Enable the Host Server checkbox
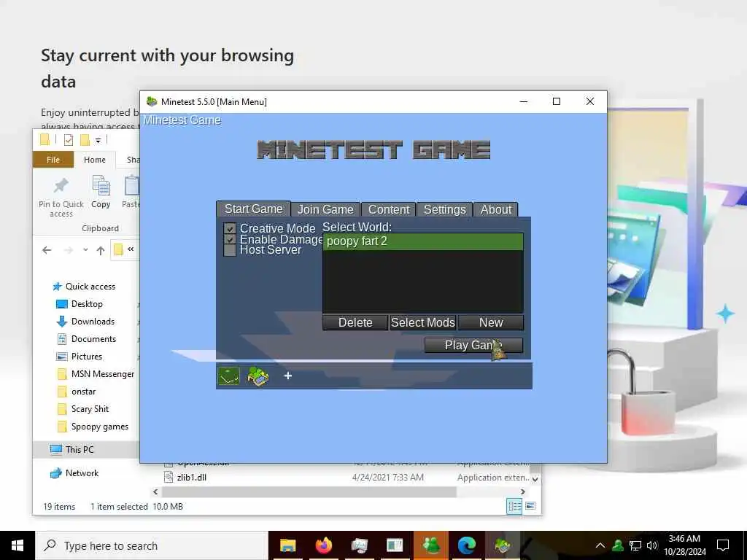 230,250
